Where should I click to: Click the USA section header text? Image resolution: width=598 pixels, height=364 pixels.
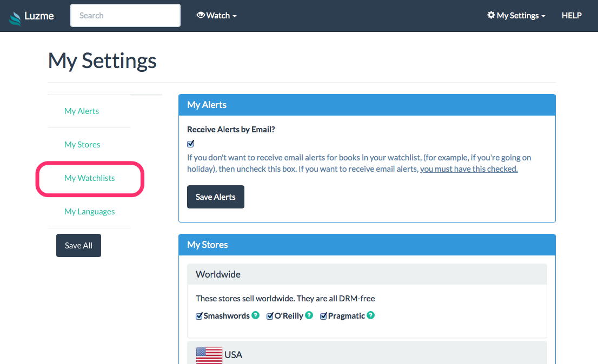pyautogui.click(x=234, y=355)
